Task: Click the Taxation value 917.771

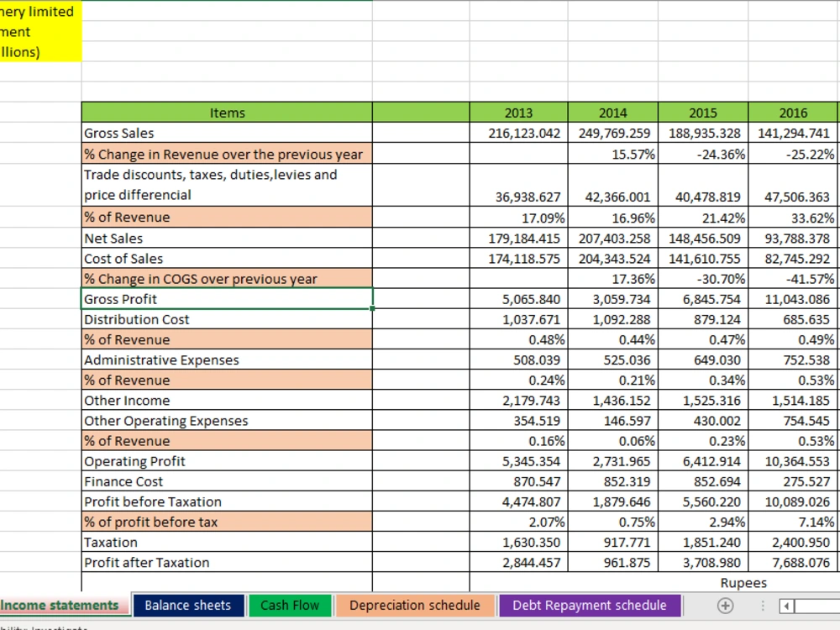Action: (x=613, y=542)
